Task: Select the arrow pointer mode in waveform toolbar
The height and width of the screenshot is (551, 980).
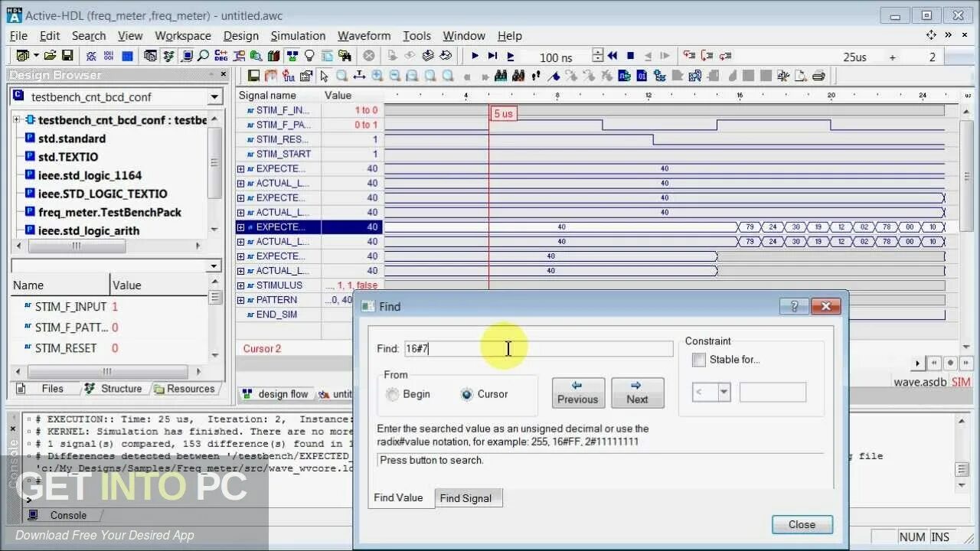Action: click(x=324, y=76)
